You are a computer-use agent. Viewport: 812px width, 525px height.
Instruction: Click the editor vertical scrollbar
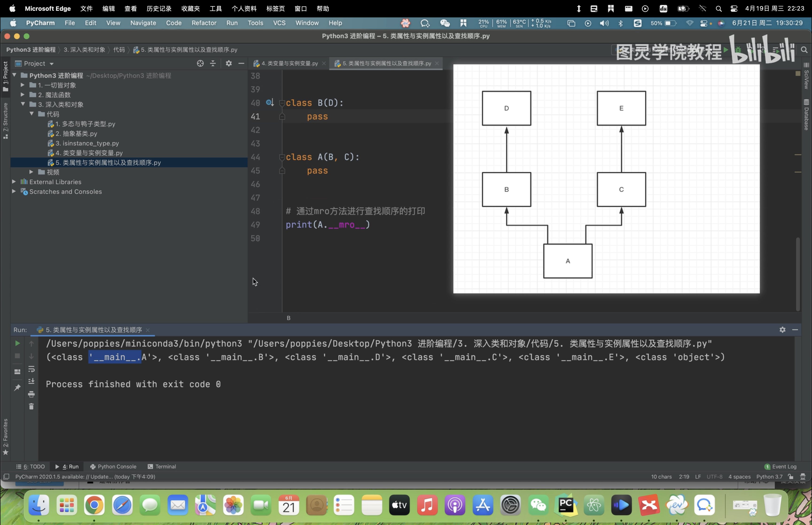(x=798, y=274)
